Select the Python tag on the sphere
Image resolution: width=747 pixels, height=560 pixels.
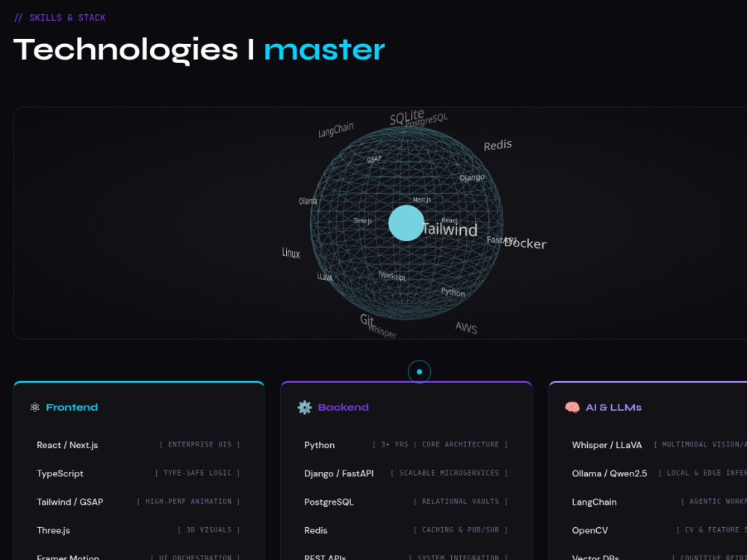click(453, 292)
